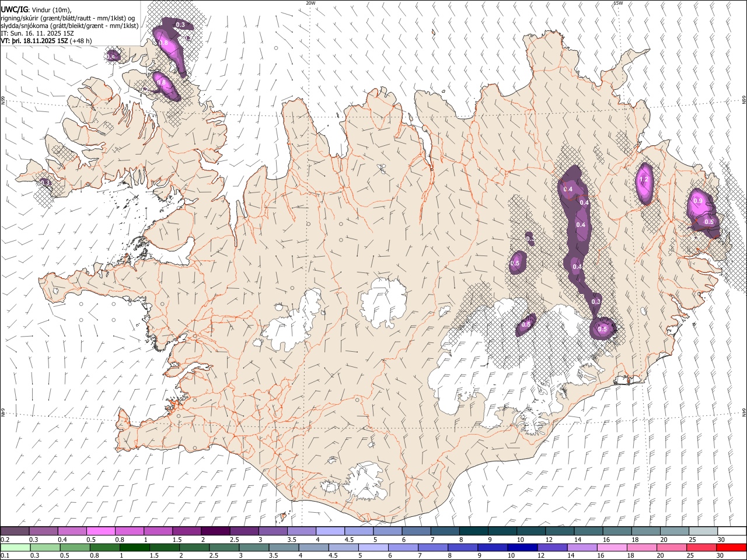Click the 'IT: Sun. 16. 11. 2025 15Z' line
Screen dimensions: 747x560
[x=37, y=33]
